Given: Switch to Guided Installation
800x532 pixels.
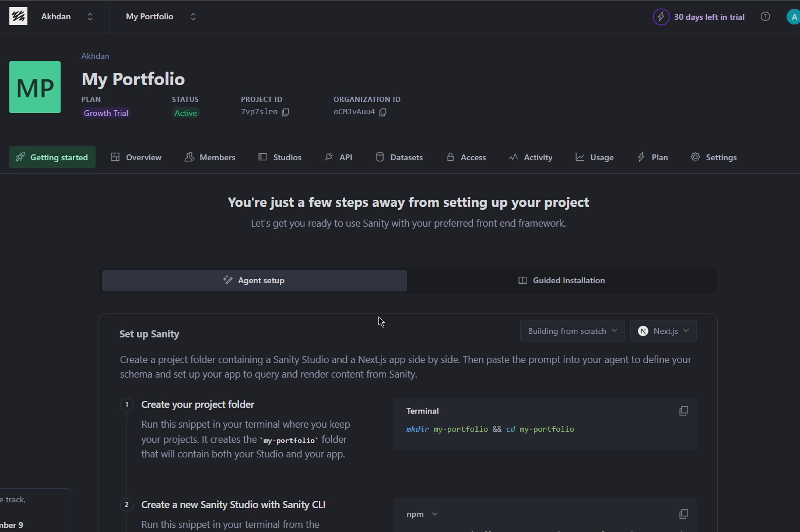Looking at the screenshot, I should click(562, 280).
